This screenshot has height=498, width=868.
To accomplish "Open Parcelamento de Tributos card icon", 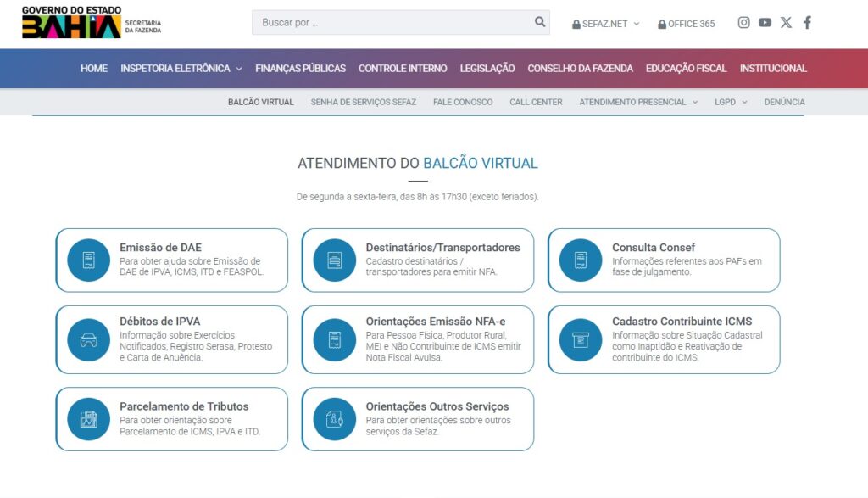I will coord(87,417).
